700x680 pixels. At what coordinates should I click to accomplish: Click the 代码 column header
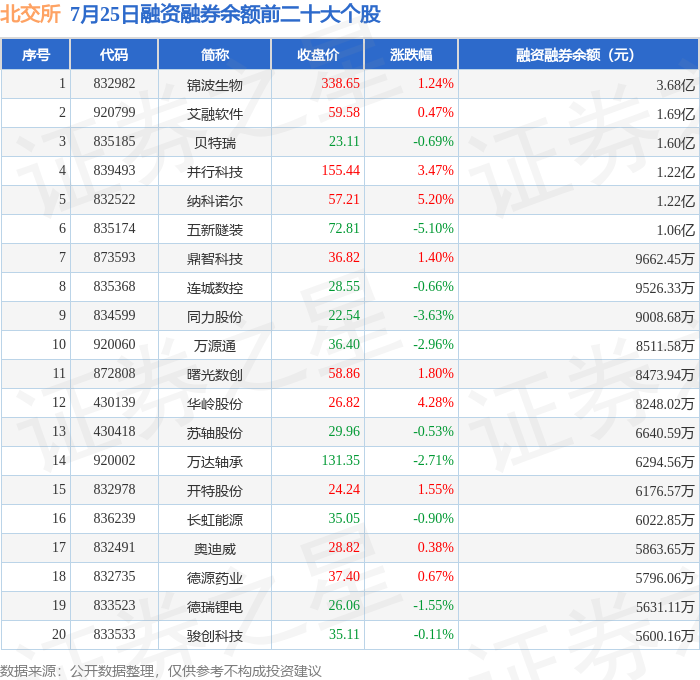[114, 54]
